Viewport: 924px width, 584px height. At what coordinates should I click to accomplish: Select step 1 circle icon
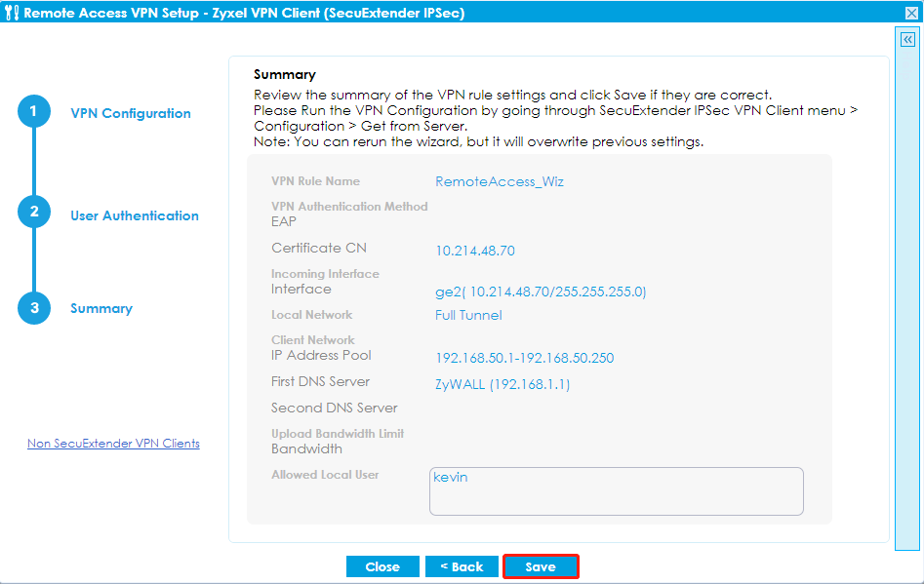tap(33, 111)
